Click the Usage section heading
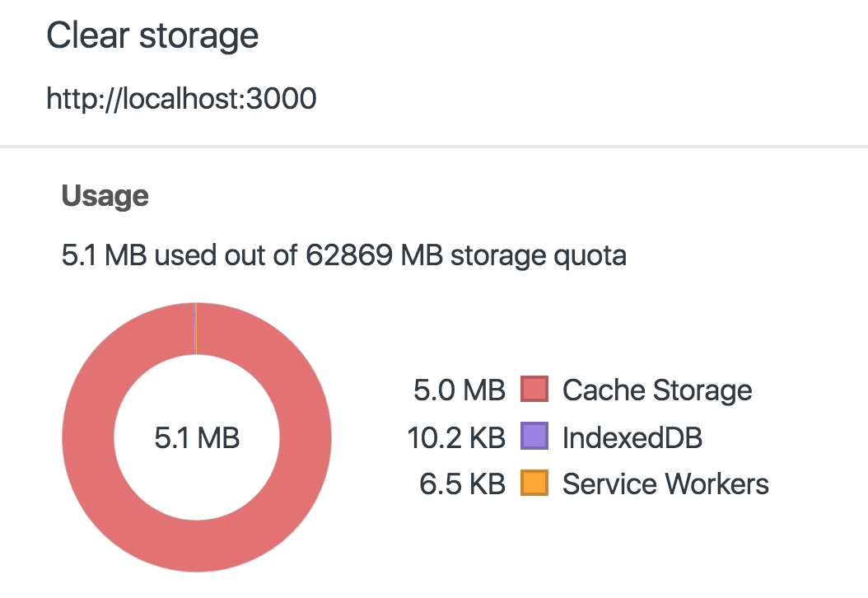 tap(105, 196)
